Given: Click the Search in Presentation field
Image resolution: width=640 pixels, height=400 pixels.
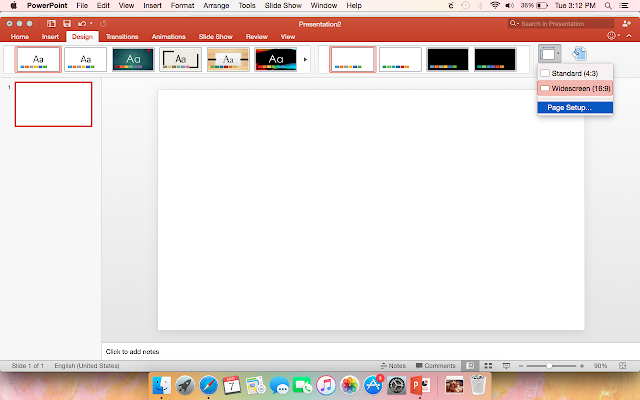Looking at the screenshot, I should [x=561, y=24].
